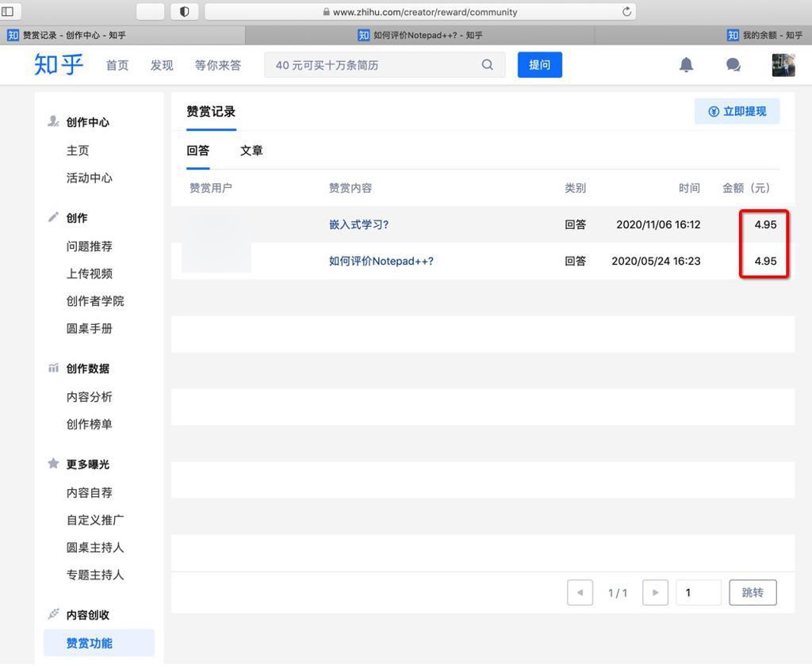Toggle the Safari sidebar icon
The image size is (812, 665).
pos(7,11)
